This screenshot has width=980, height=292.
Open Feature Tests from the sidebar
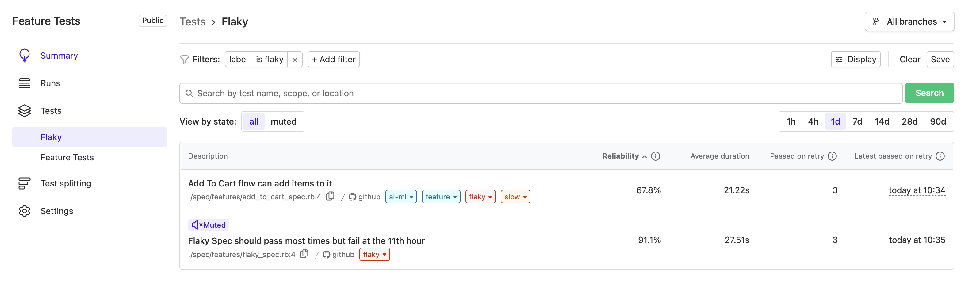click(x=67, y=157)
